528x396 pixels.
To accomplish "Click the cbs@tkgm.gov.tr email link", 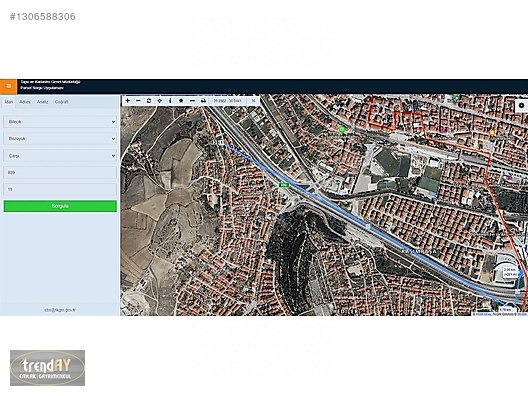I will [x=60, y=309].
